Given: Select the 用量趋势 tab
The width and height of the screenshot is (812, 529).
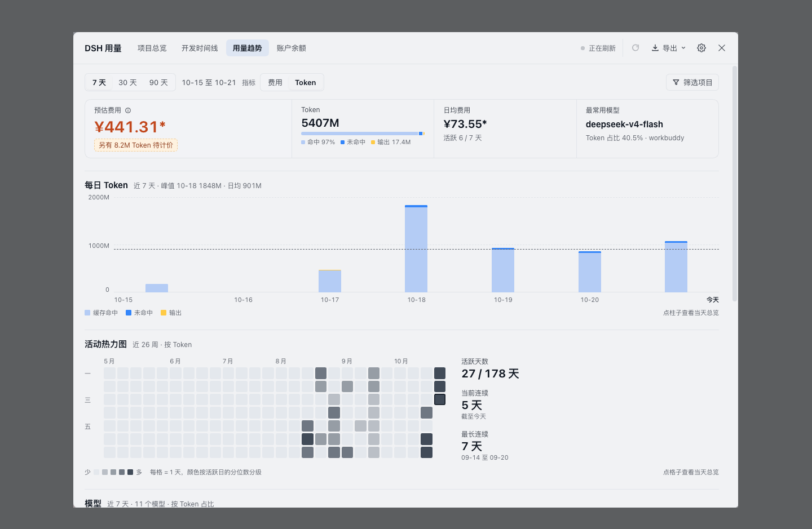Looking at the screenshot, I should (x=248, y=48).
